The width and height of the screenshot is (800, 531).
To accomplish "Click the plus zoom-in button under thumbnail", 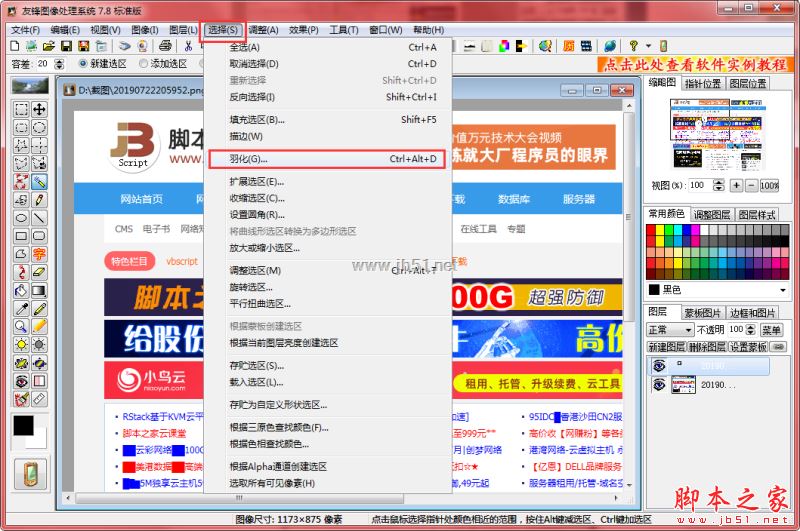I will [x=736, y=185].
